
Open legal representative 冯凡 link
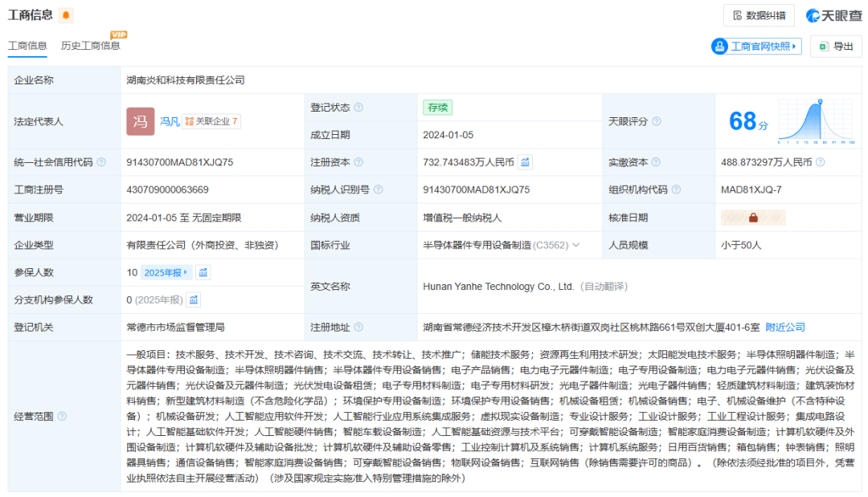pos(170,121)
